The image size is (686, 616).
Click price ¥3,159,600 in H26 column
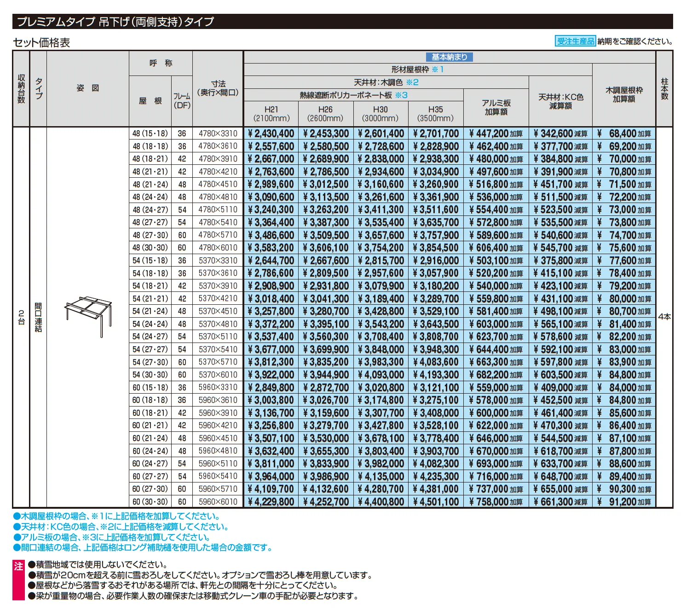point(326,413)
